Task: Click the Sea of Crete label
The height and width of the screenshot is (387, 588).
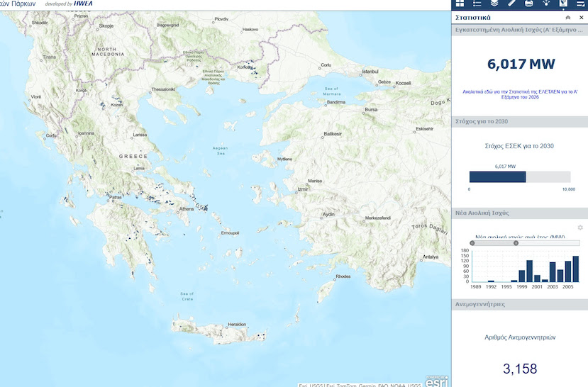Action: point(187,296)
